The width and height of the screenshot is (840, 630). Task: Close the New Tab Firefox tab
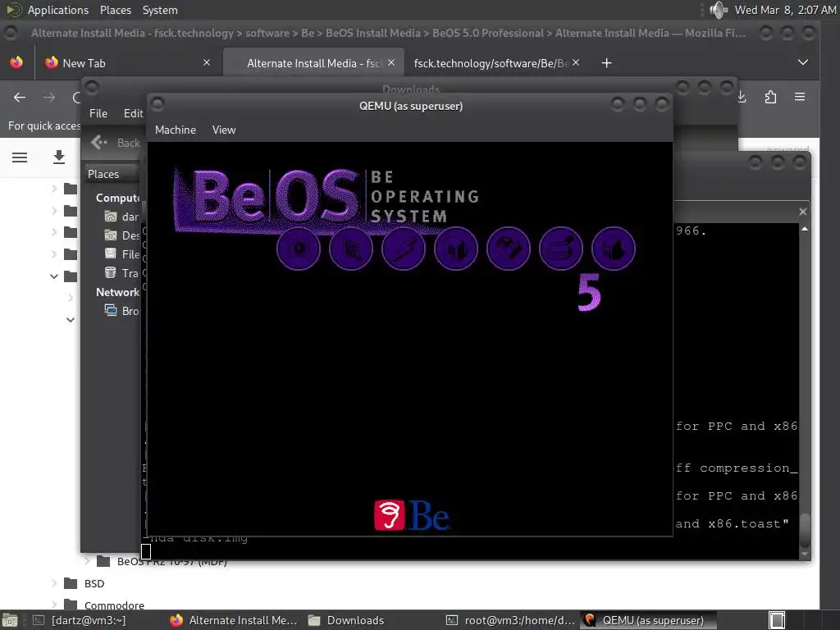(x=207, y=62)
